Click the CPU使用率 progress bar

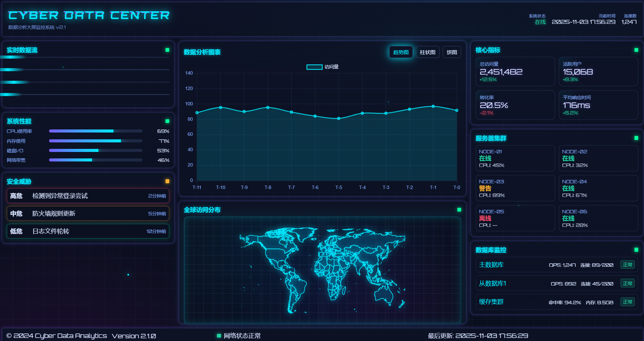point(95,131)
